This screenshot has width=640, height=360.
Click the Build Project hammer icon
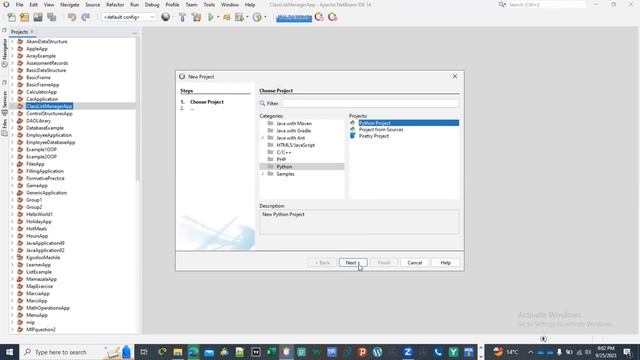pyautogui.click(x=182, y=17)
